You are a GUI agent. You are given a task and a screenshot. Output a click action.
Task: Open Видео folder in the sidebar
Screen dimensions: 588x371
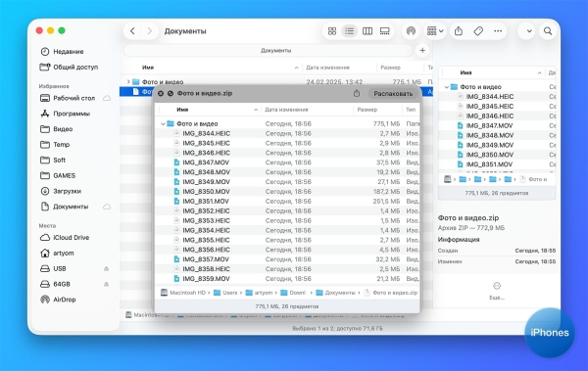(63, 129)
